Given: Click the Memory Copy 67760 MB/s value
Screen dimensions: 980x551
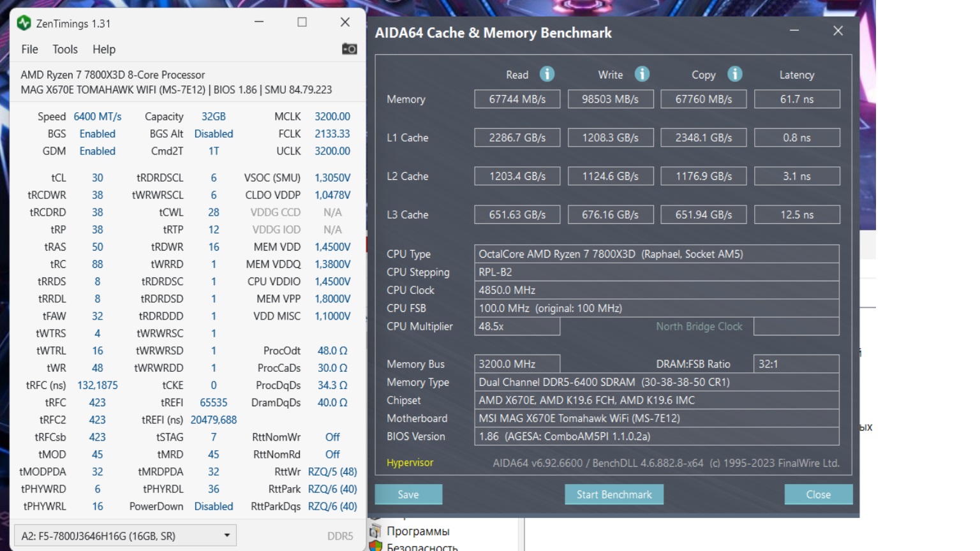Looking at the screenshot, I should pyautogui.click(x=704, y=99).
